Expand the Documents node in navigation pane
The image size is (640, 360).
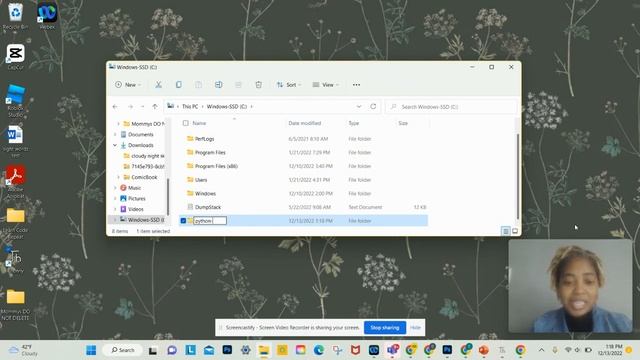pyautogui.click(x=115, y=134)
